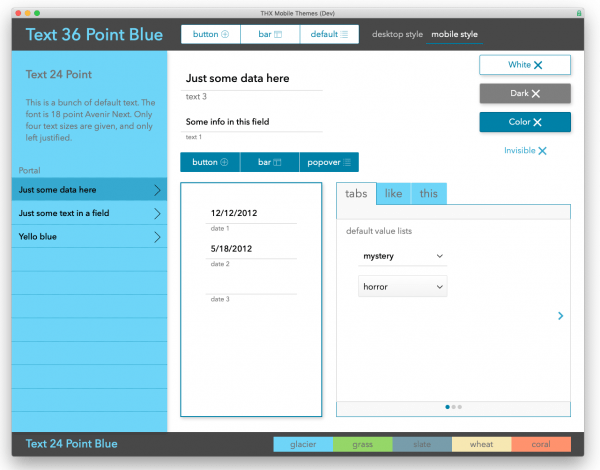Select the second slide panel dot
The image size is (600, 470).
pyautogui.click(x=453, y=407)
